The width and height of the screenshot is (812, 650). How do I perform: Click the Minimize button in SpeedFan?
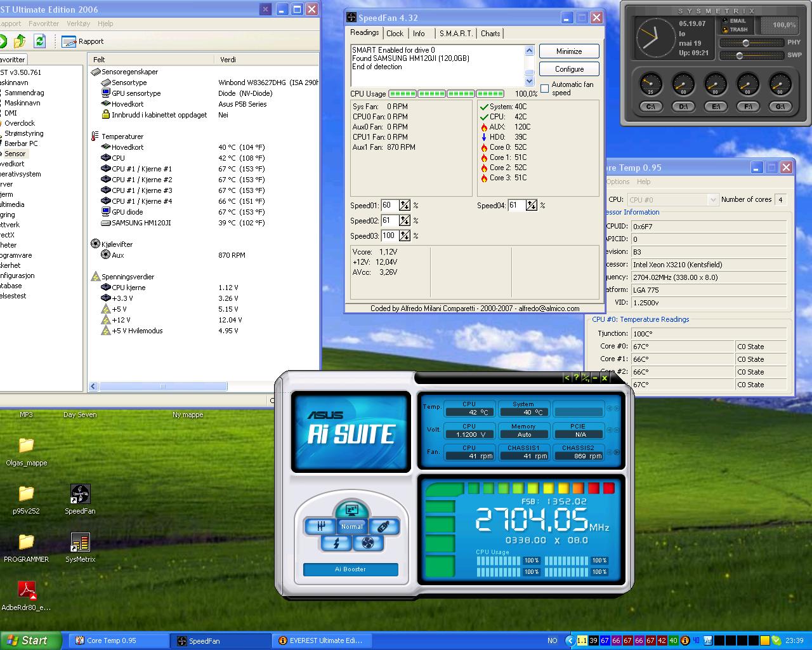(x=569, y=51)
